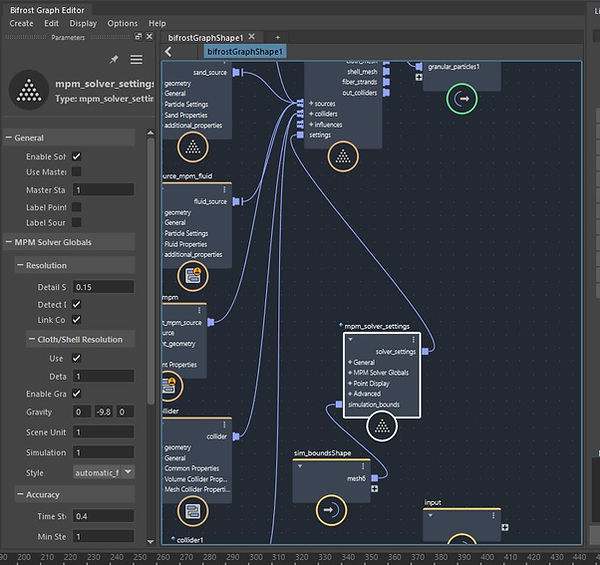Open the Style dropdown set to automatic
Viewport: 600px width, 565px height.
click(x=103, y=472)
